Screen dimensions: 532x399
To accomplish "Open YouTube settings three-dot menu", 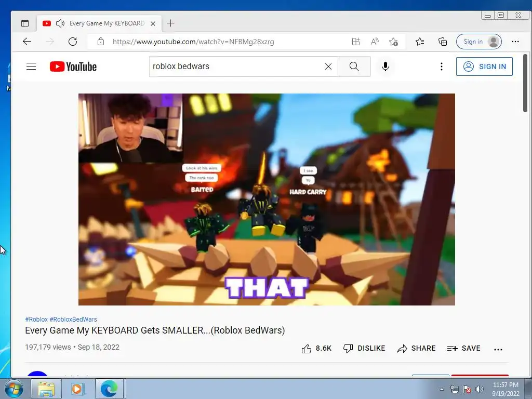I will (442, 66).
